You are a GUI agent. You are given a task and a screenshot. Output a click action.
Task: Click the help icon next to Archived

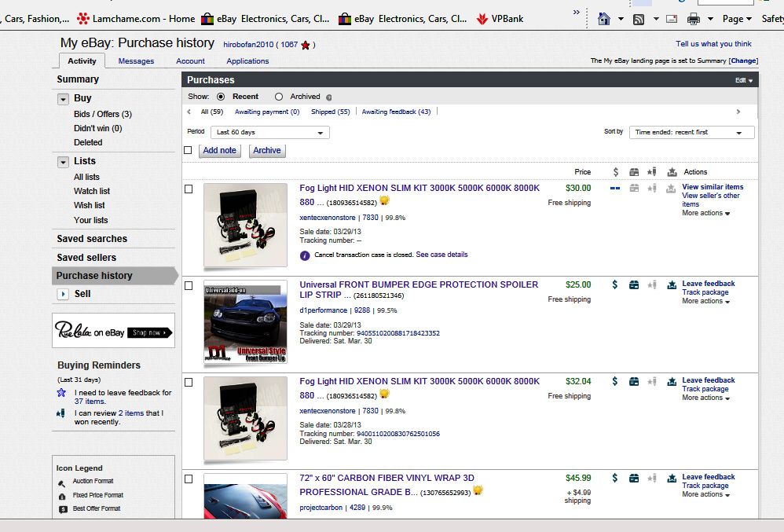click(328, 97)
